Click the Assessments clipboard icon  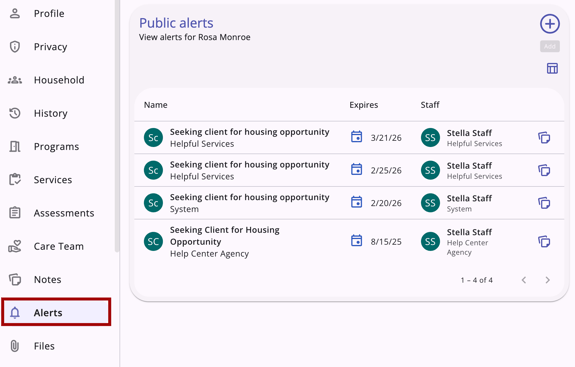[15, 213]
